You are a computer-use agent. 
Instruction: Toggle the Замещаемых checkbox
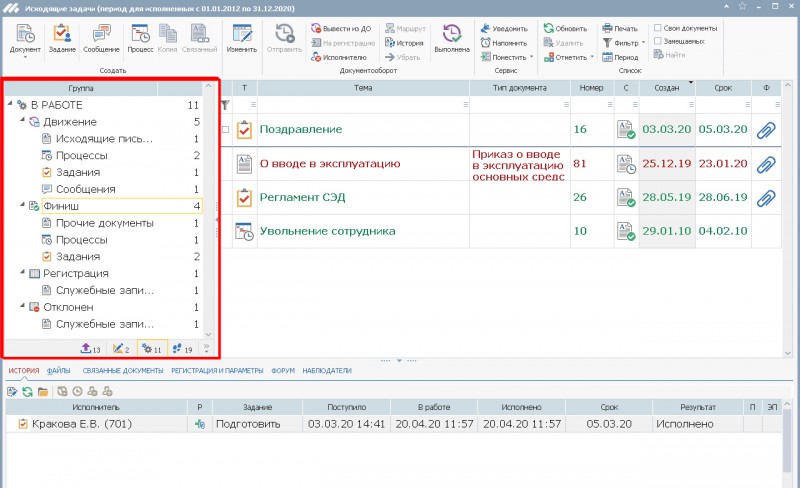pyautogui.click(x=658, y=41)
